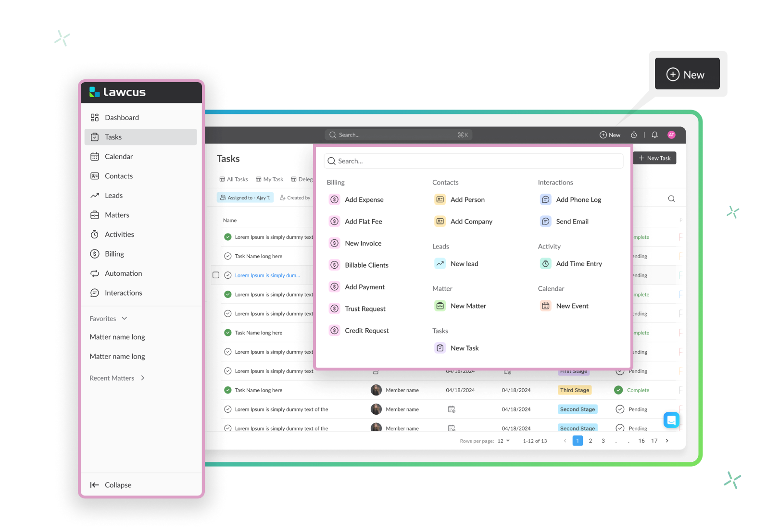
Task: Click the New Task button
Action: pyautogui.click(x=654, y=158)
